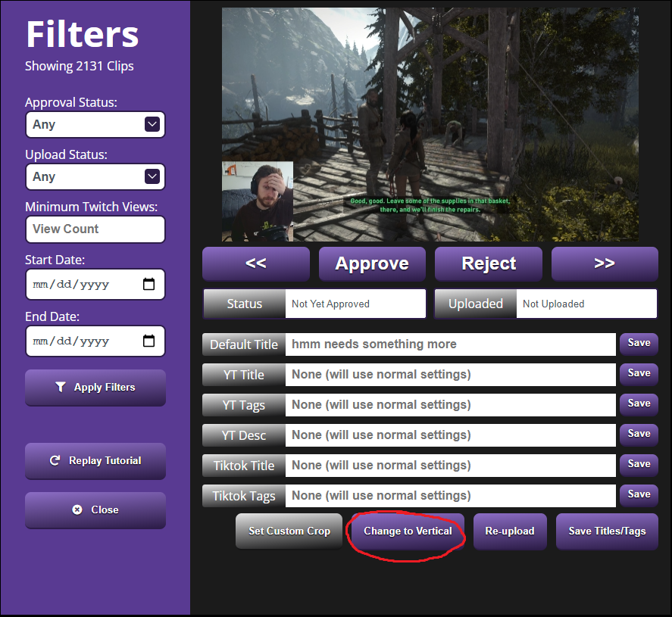Focus the End Date field

coord(95,341)
